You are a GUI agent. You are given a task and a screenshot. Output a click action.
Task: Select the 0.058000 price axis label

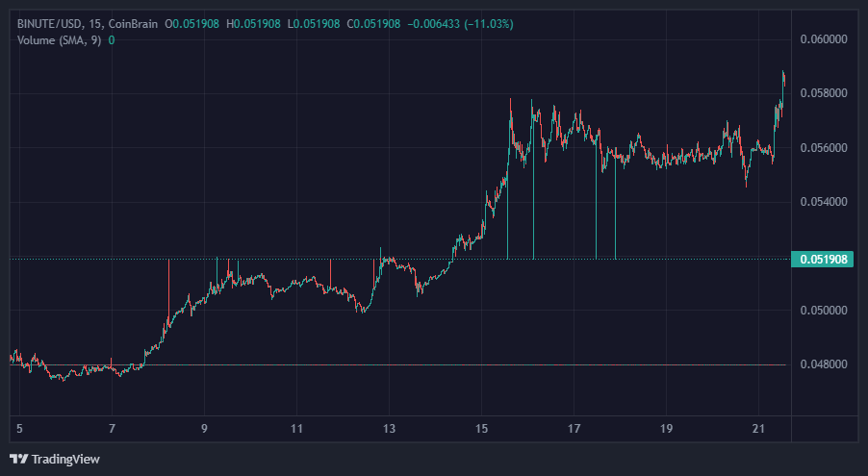coord(824,93)
